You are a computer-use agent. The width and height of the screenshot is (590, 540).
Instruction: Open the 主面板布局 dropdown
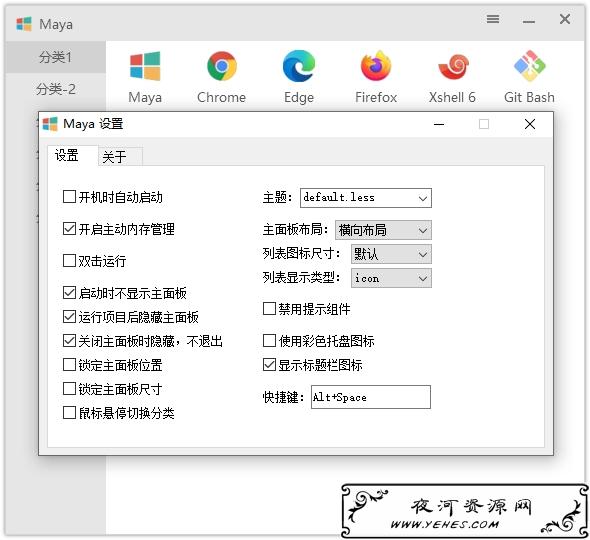(x=383, y=230)
